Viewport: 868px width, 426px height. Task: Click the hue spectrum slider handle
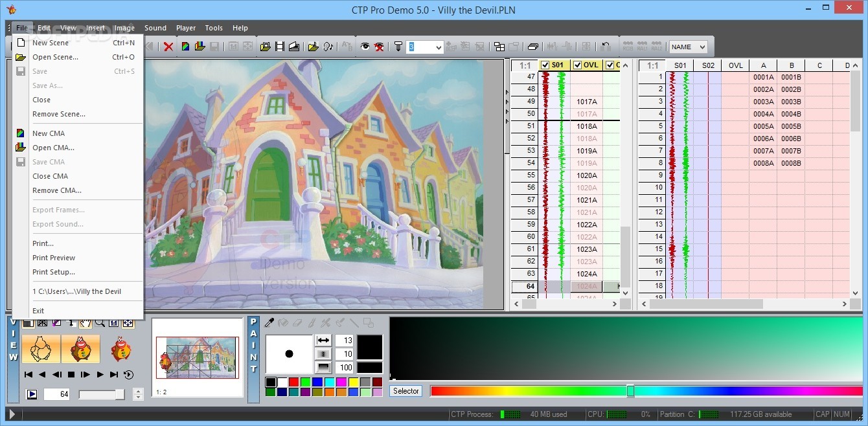coord(630,391)
